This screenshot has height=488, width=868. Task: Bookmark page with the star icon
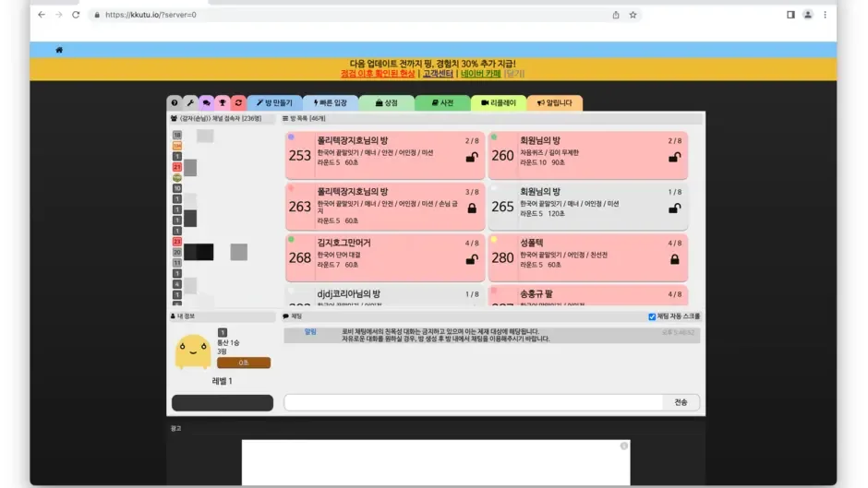click(x=633, y=15)
